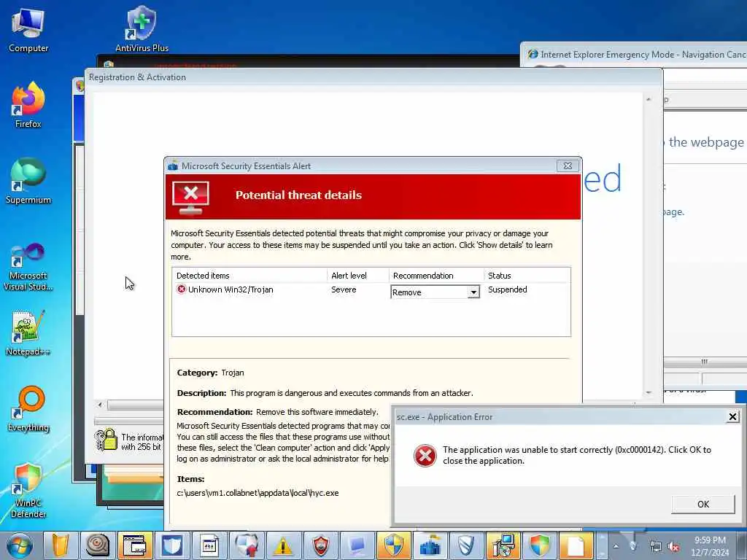This screenshot has height=560, width=747.
Task: Click the silver-blue shield taskbar icon
Action: (x=467, y=545)
